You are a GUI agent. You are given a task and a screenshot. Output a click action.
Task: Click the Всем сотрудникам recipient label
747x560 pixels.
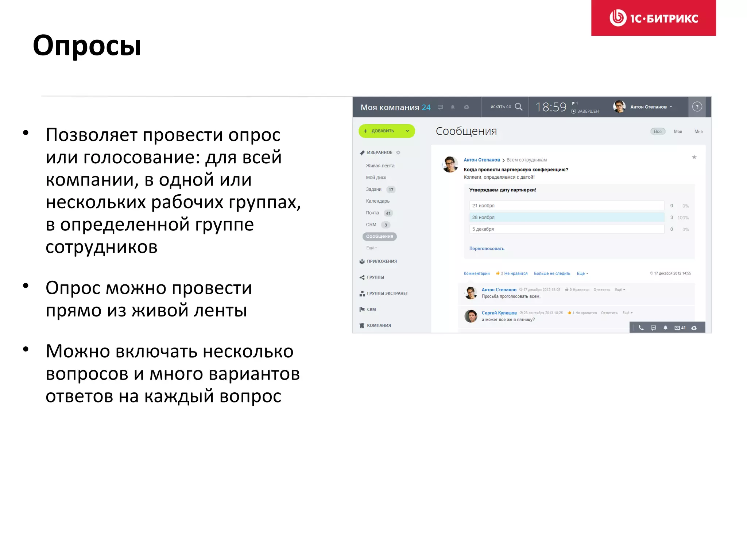[526, 160]
